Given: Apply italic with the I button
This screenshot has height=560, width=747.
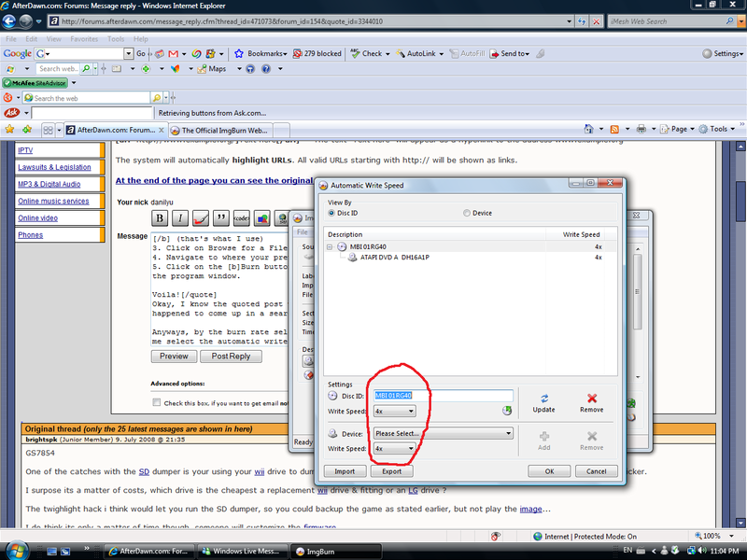Looking at the screenshot, I should click(180, 218).
